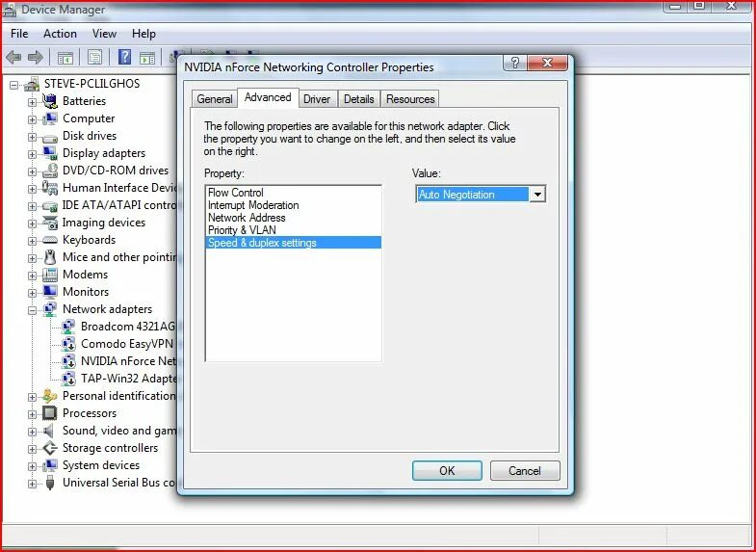The image size is (756, 552).
Task: Click Show/Hide Action Pane toolbar icon
Action: (147, 58)
